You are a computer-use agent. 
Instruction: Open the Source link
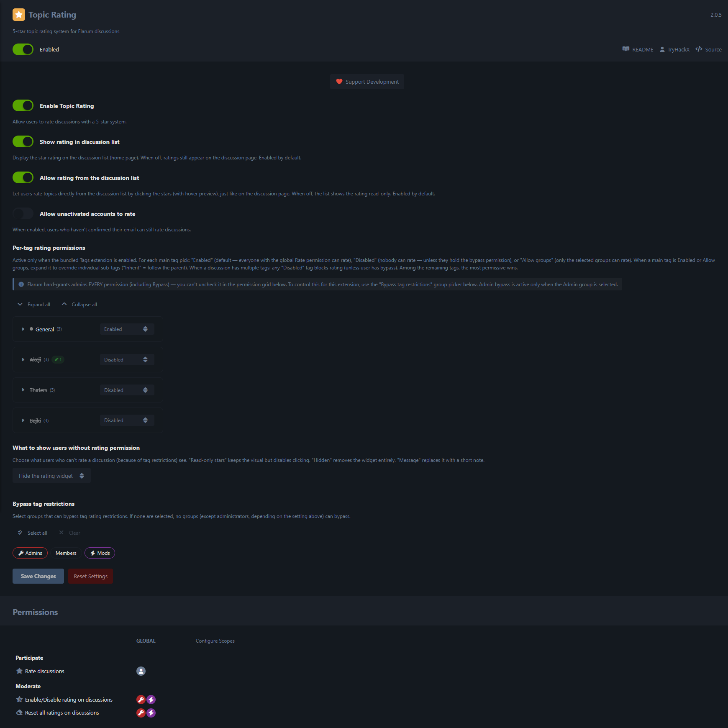(x=708, y=49)
